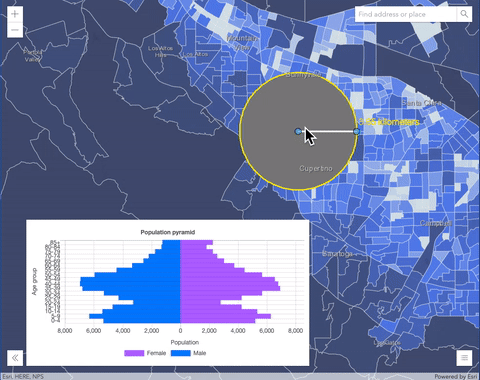Open the legend list icon

[464, 358]
